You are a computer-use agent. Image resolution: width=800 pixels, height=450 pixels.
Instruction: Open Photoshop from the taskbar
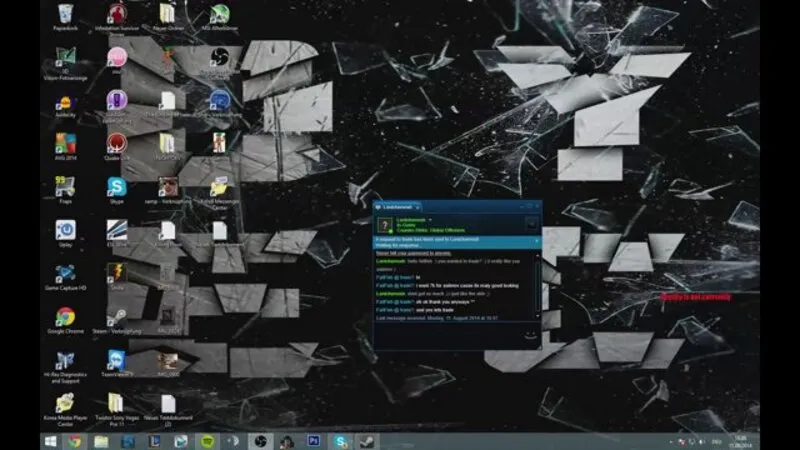[313, 441]
